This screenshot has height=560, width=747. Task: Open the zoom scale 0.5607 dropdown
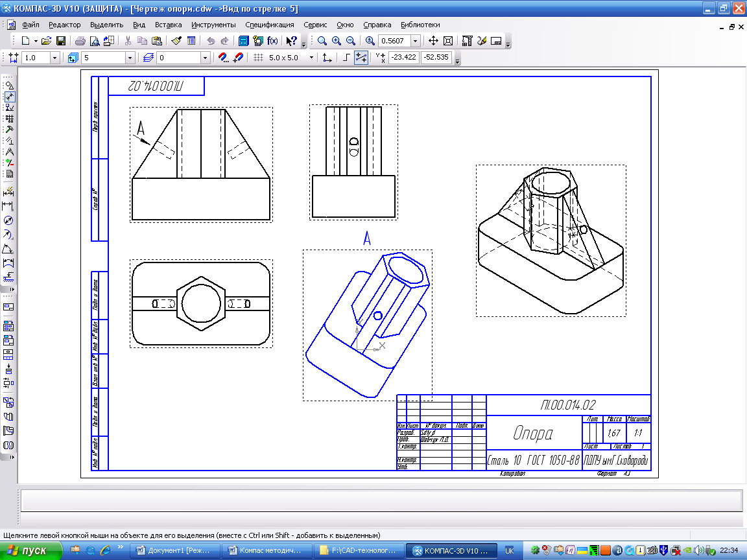[x=415, y=41]
